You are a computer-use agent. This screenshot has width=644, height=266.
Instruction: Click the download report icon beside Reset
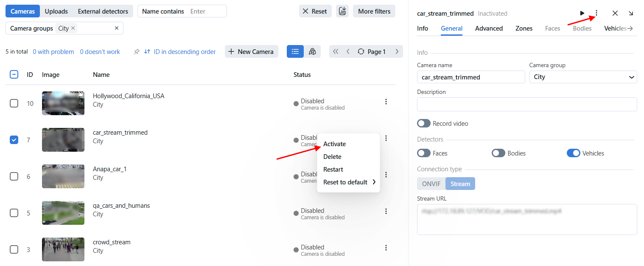tap(342, 11)
